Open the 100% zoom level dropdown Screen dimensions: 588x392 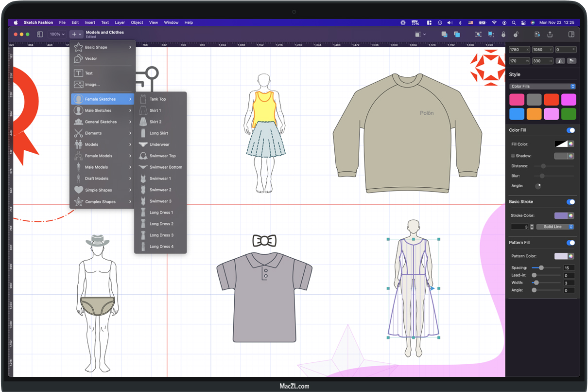(57, 35)
